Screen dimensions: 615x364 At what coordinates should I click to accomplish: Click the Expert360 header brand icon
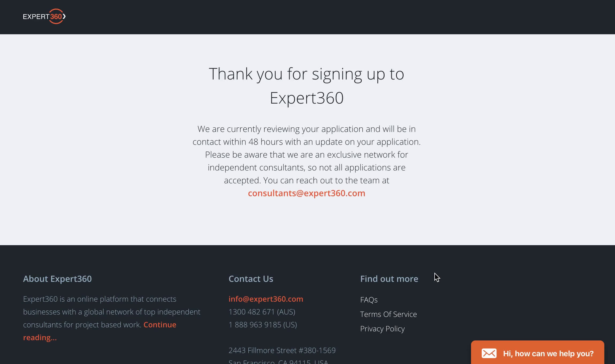(43, 17)
